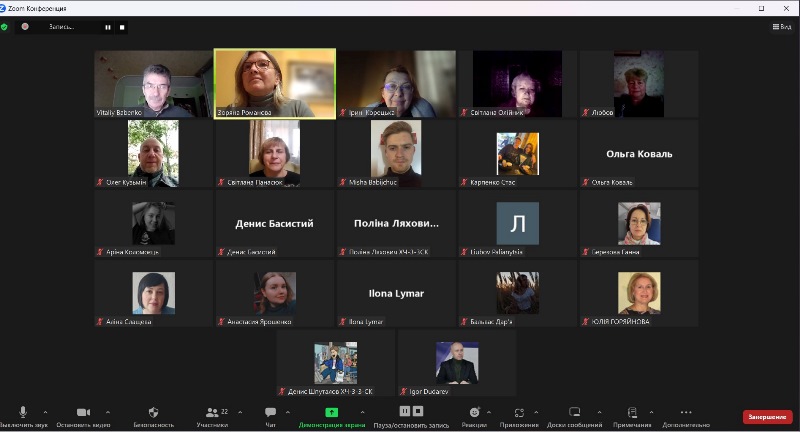Image resolution: width=800 pixels, height=432 pixels.
Task: Expand chat options arrow
Action: [288, 412]
